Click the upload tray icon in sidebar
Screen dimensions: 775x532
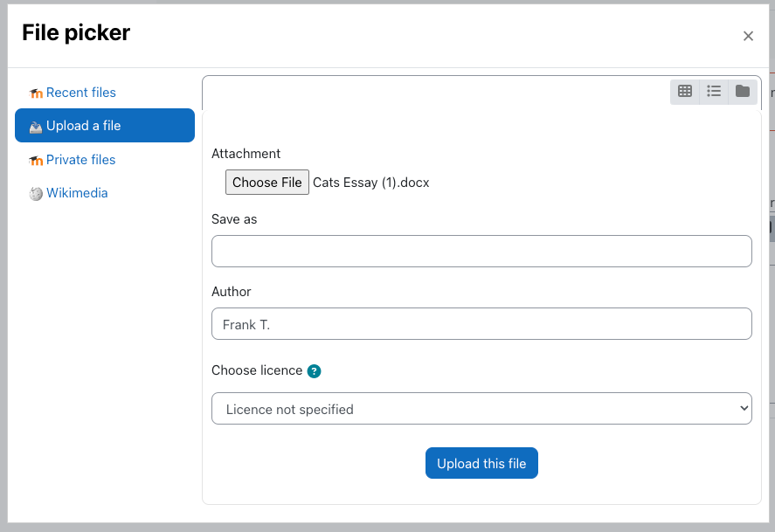[36, 127]
